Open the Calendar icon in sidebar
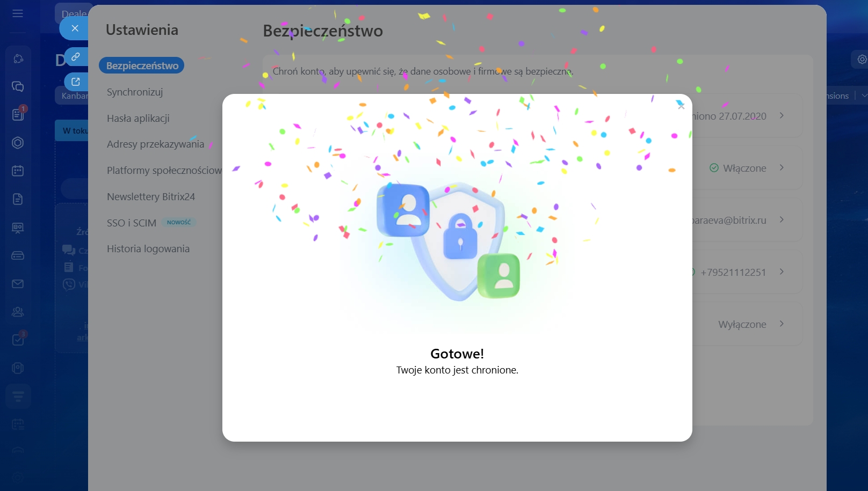Image resolution: width=868 pixels, height=491 pixels. point(18,171)
